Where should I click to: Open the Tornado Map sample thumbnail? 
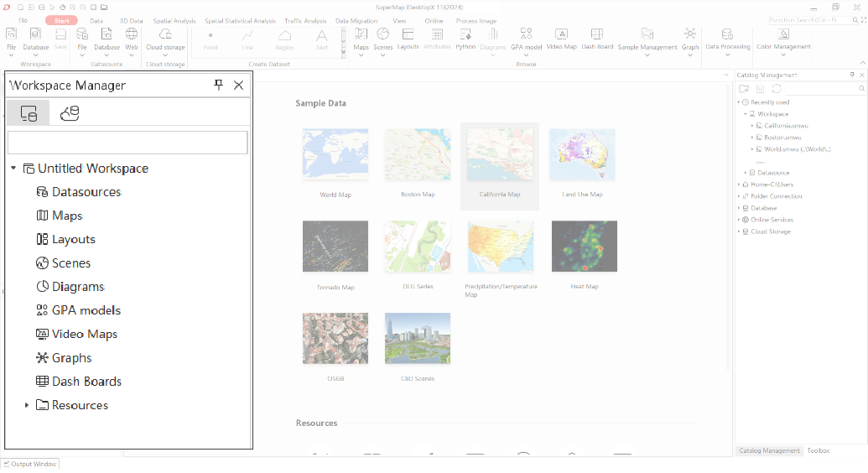tap(335, 247)
